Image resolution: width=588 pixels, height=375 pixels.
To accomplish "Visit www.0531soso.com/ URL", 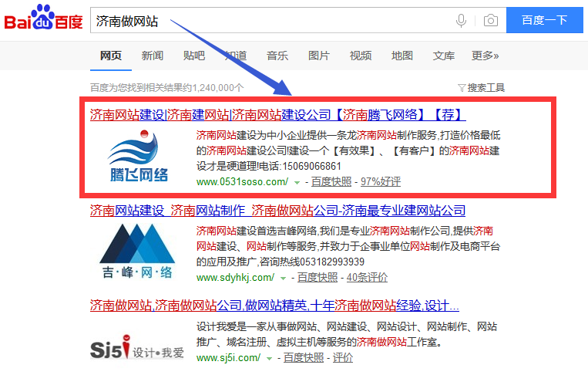I will (x=242, y=181).
